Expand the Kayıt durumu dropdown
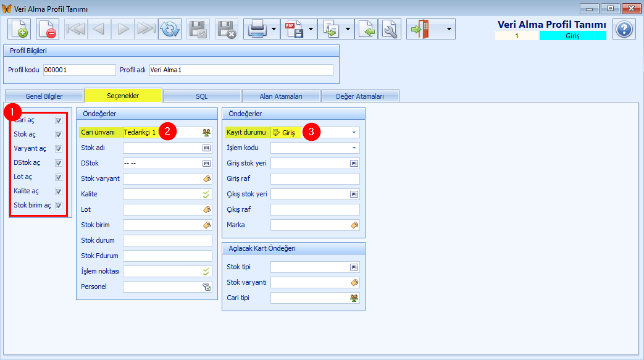 point(354,132)
